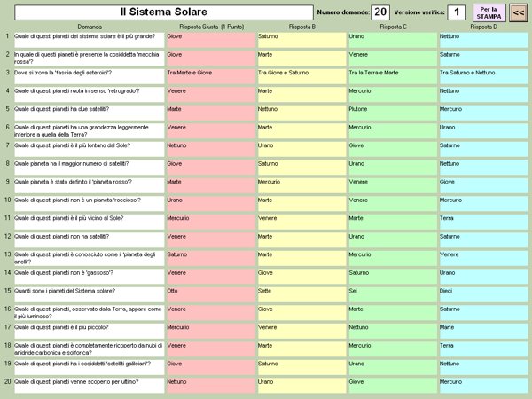Select question 10 about pianeta 'roccioso'

pos(90,204)
